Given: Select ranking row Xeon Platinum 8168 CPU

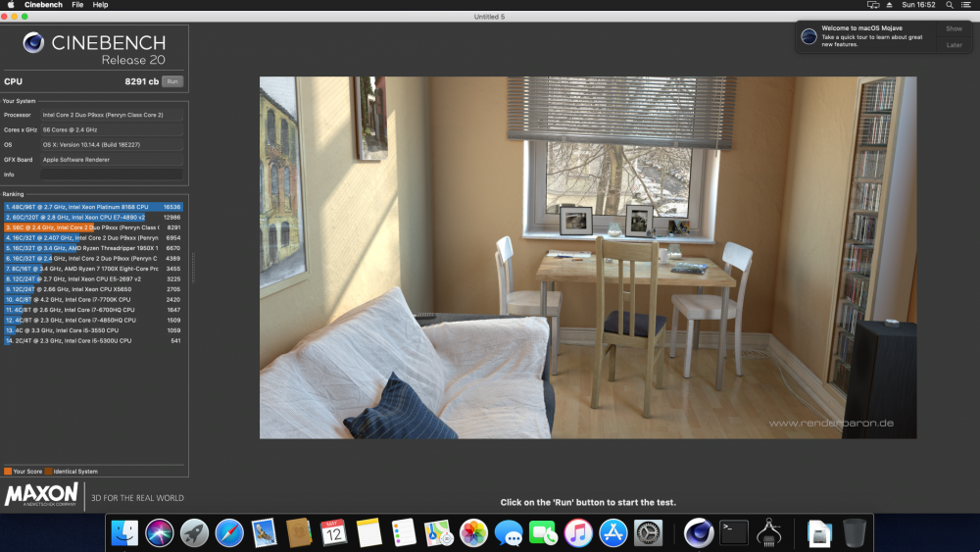Looking at the screenshot, I should click(x=93, y=207).
